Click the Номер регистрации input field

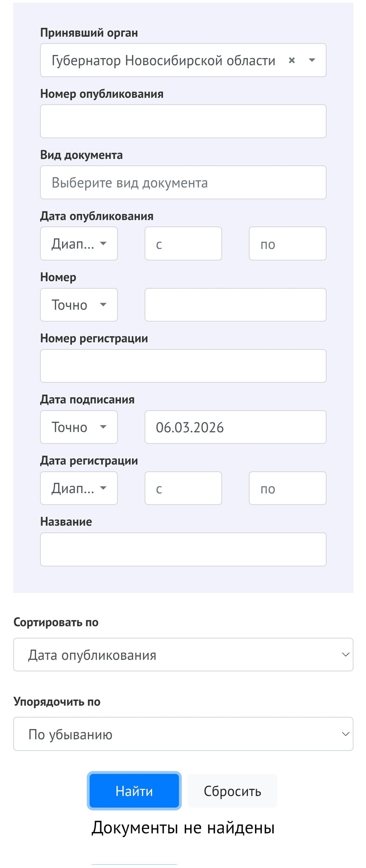[183, 366]
